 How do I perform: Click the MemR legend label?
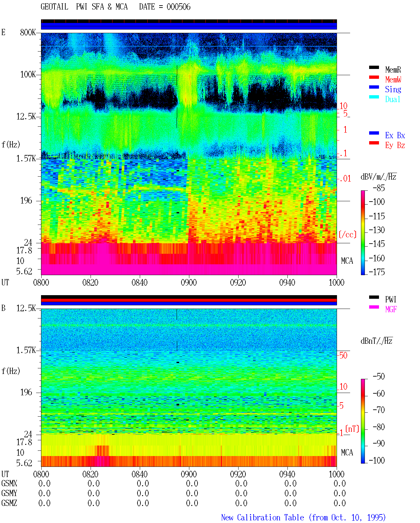tap(393, 70)
